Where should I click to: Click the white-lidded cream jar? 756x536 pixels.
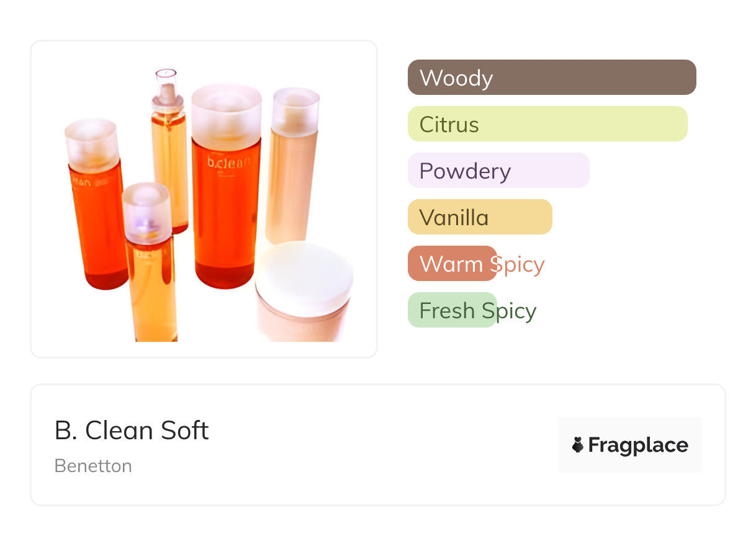[x=304, y=292]
